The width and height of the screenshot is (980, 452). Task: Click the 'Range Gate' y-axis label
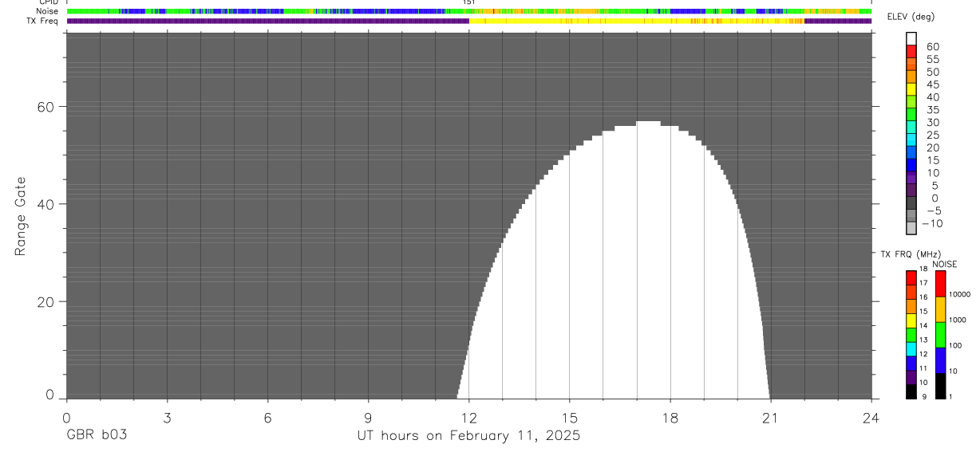coord(22,216)
